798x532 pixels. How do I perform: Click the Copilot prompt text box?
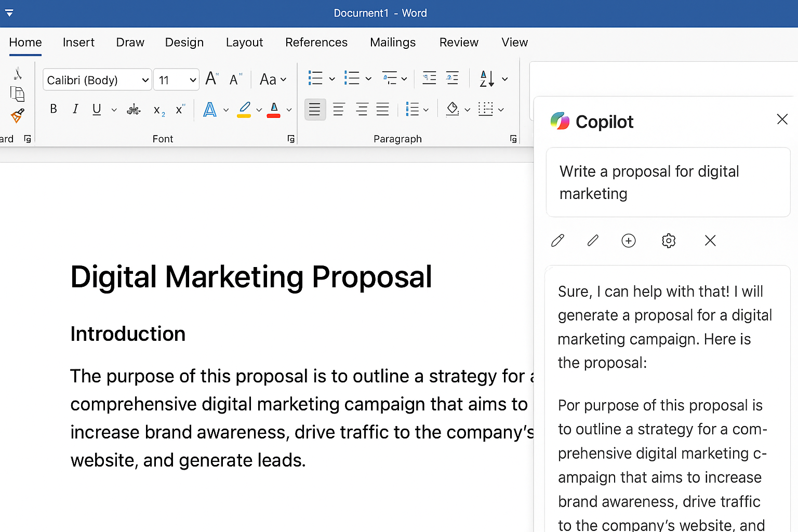point(668,182)
